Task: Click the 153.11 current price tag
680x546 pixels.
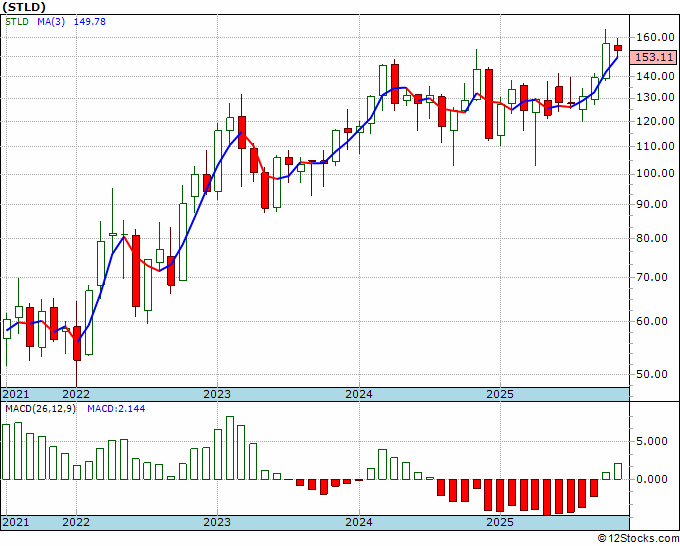Action: (x=653, y=57)
